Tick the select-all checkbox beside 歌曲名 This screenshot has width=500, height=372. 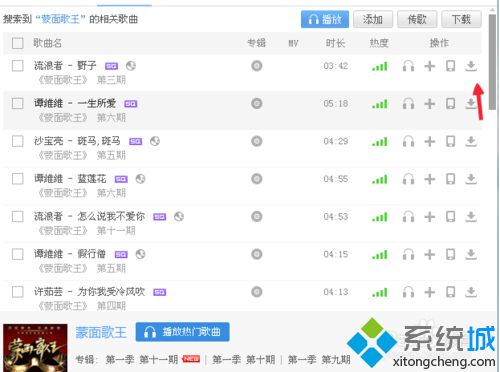tap(17, 43)
